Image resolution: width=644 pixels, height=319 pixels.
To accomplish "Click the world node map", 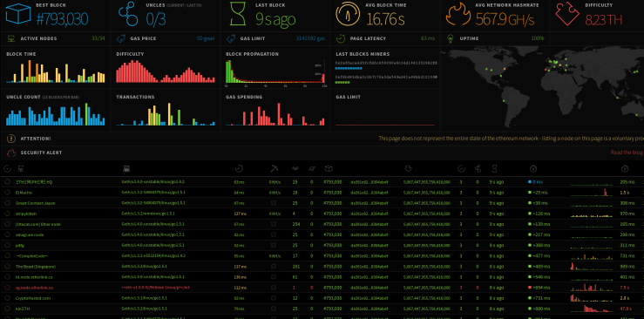I will click(x=542, y=88).
